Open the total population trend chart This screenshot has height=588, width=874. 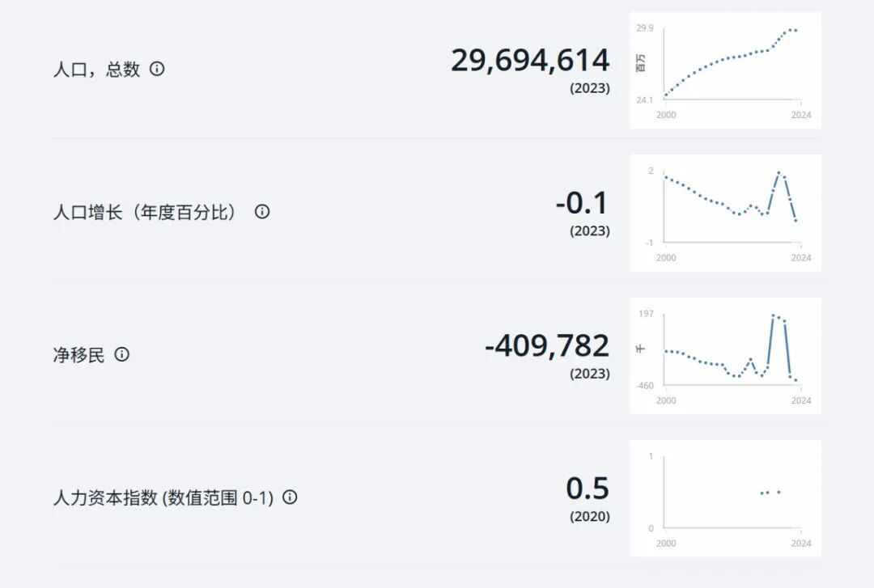(725, 70)
